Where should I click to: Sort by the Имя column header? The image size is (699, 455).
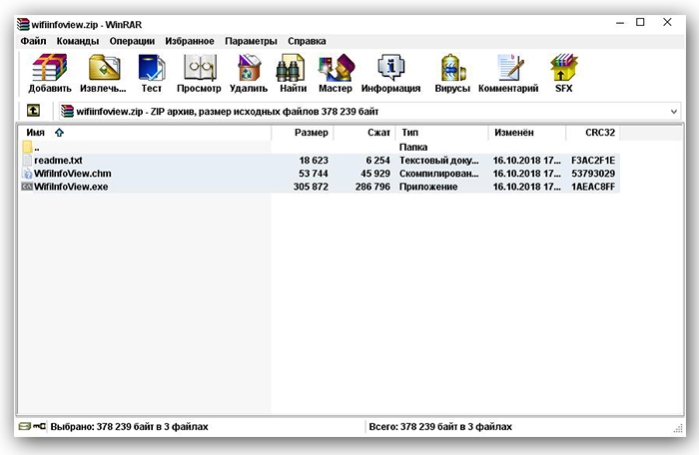coord(145,132)
